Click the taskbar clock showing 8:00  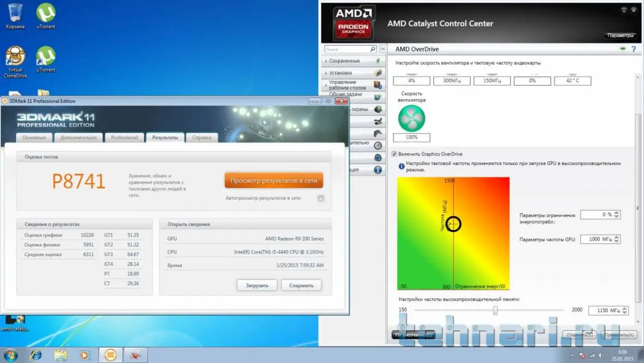[x=623, y=356]
